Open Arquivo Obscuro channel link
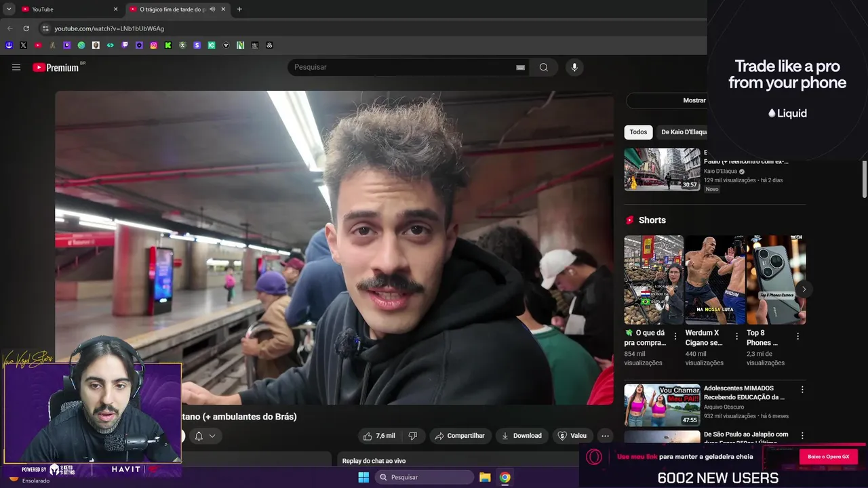The image size is (868, 488). click(x=724, y=407)
